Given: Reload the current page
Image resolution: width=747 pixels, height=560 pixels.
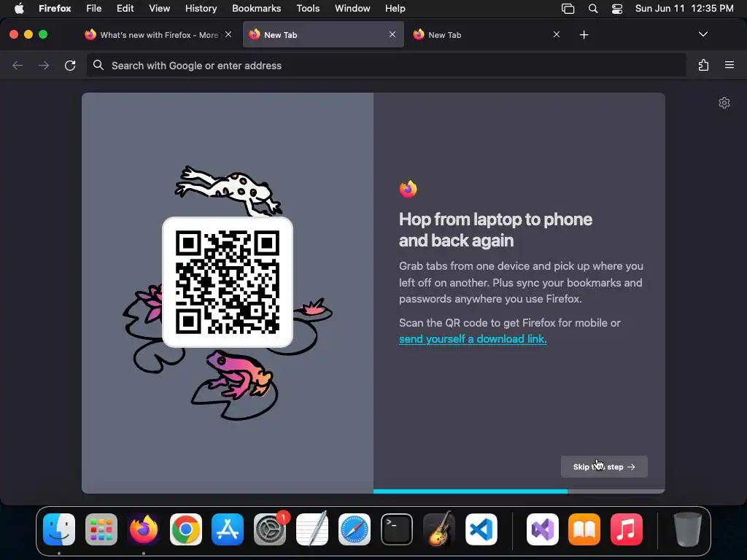Looking at the screenshot, I should tap(70, 65).
